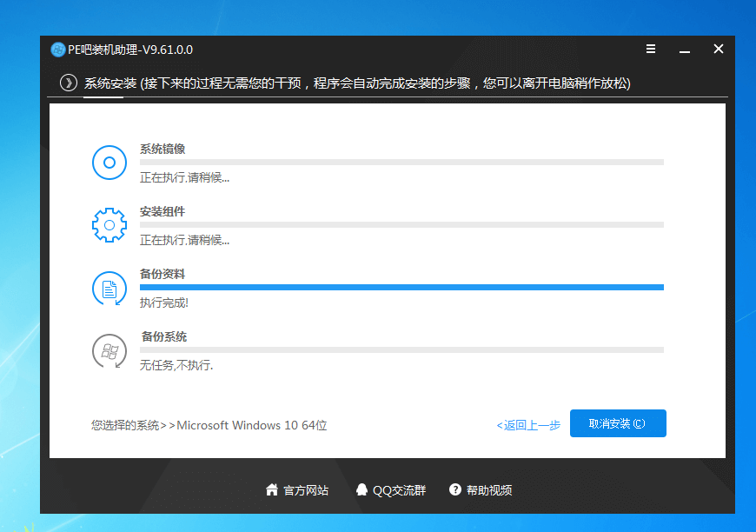Click the Microsoft Windows 10 64位 text

pyautogui.click(x=252, y=425)
